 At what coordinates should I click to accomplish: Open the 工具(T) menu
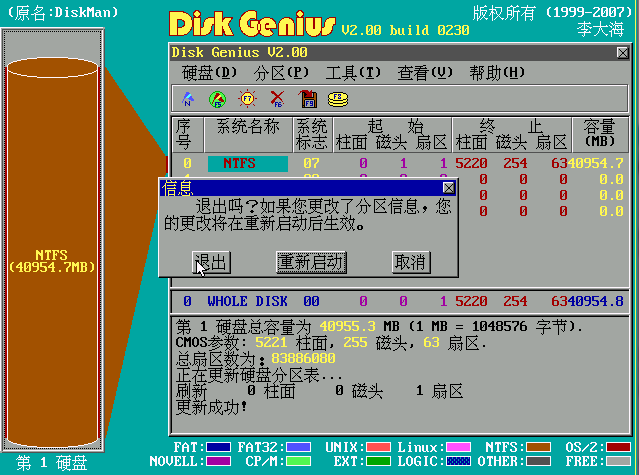[353, 73]
